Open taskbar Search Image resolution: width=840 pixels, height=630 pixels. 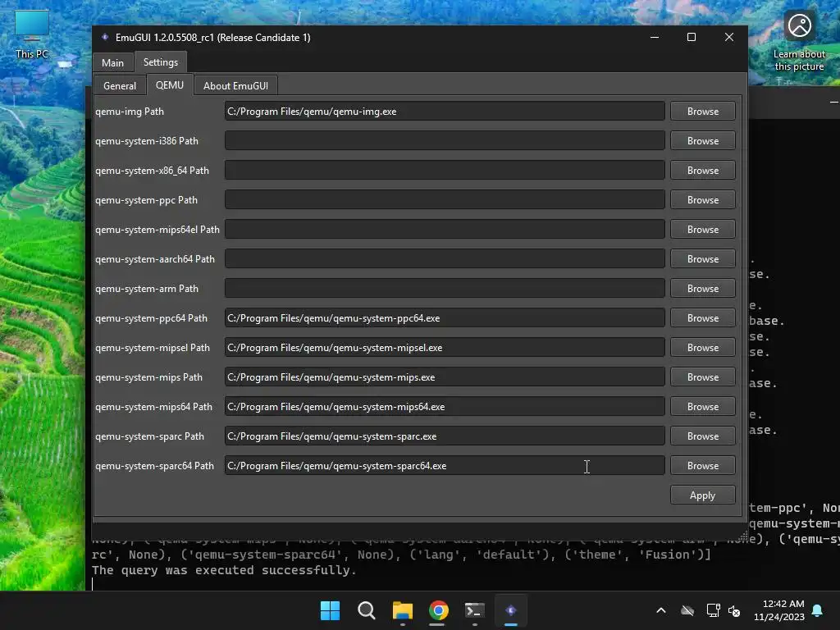pyautogui.click(x=367, y=610)
